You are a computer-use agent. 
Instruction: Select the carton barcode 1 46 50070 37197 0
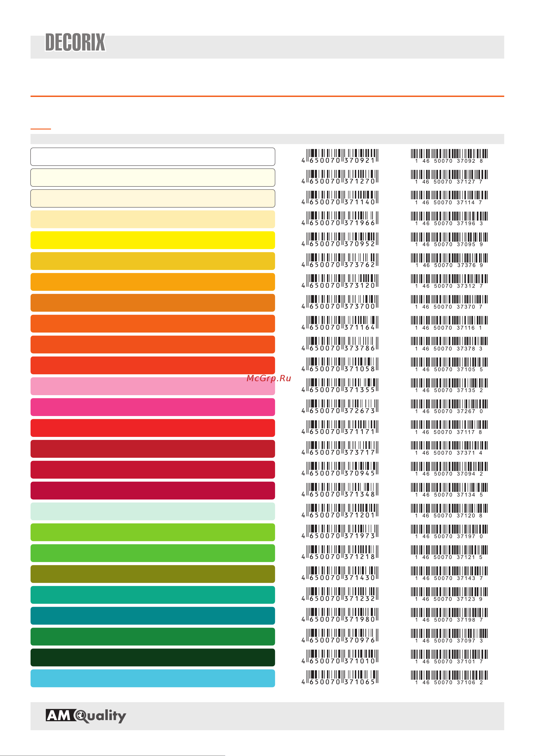449,532
